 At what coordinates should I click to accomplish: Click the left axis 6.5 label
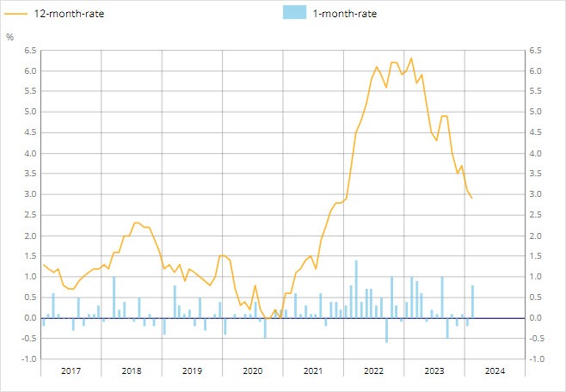point(30,51)
